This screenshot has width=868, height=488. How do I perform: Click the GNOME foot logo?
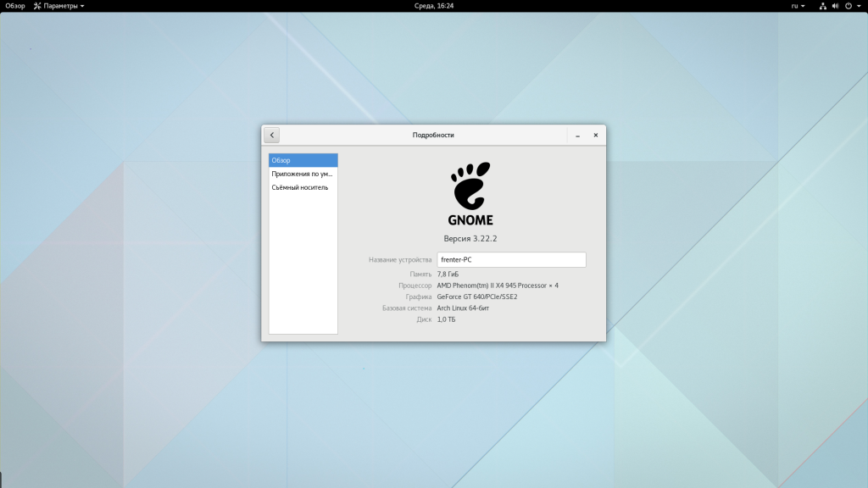coord(470,194)
